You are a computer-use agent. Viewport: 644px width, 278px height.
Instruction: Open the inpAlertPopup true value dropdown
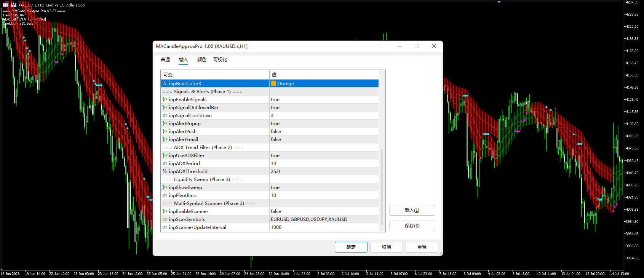point(324,124)
